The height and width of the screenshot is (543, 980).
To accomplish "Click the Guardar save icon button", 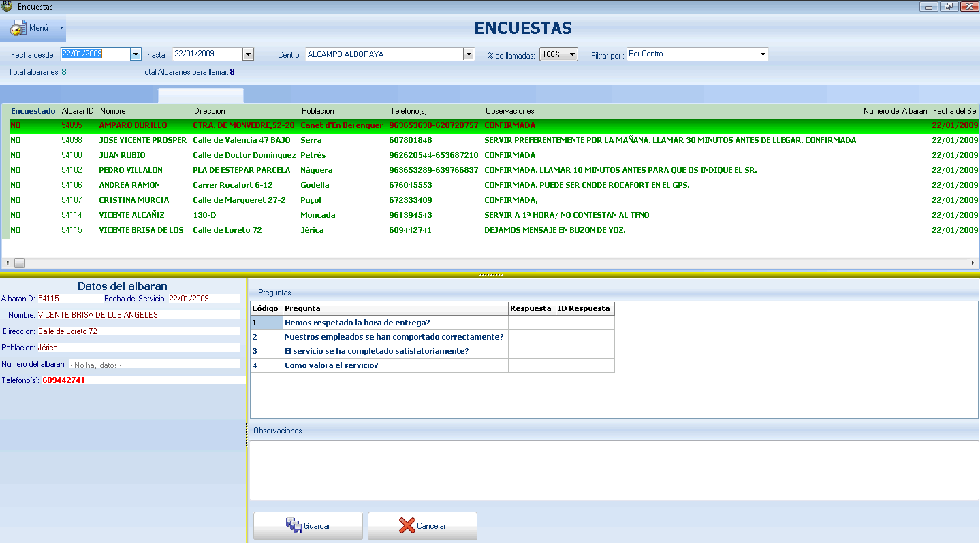I will 308,526.
